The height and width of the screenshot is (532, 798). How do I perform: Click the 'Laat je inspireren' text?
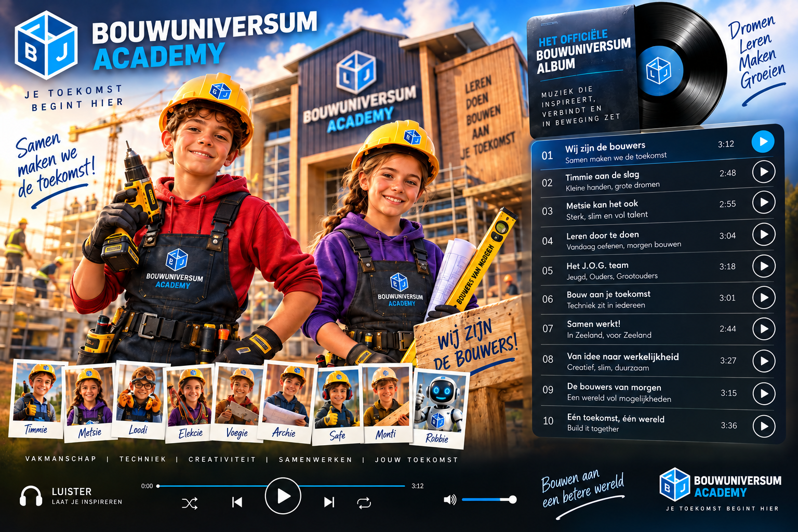(87, 502)
